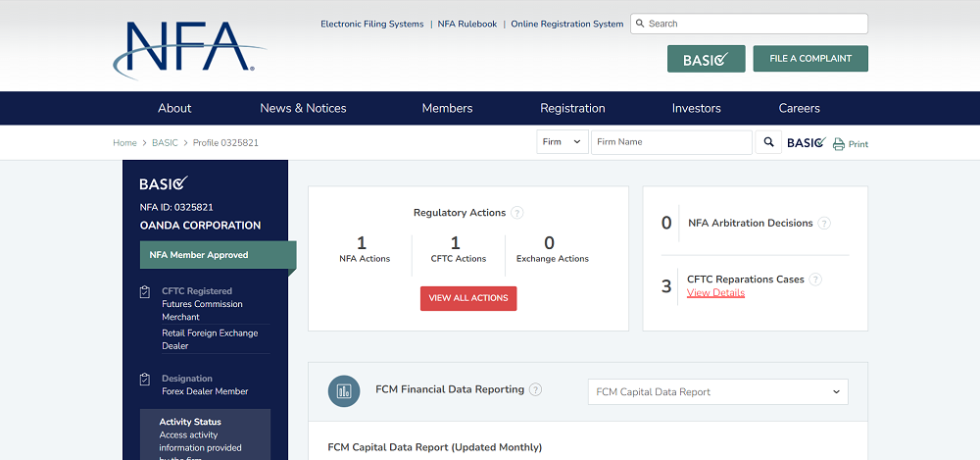Click the NFA Member Approved banner
This screenshot has height=460, width=980.
217,255
